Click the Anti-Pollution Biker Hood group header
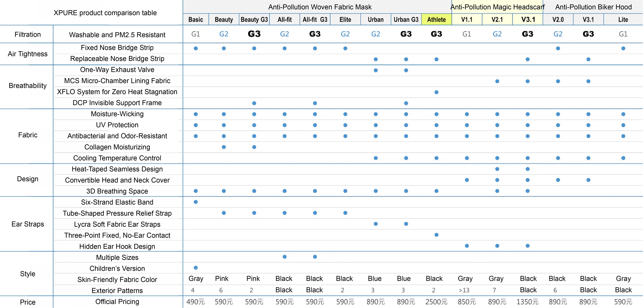The height and width of the screenshot is (308, 644). pyautogui.click(x=593, y=7)
